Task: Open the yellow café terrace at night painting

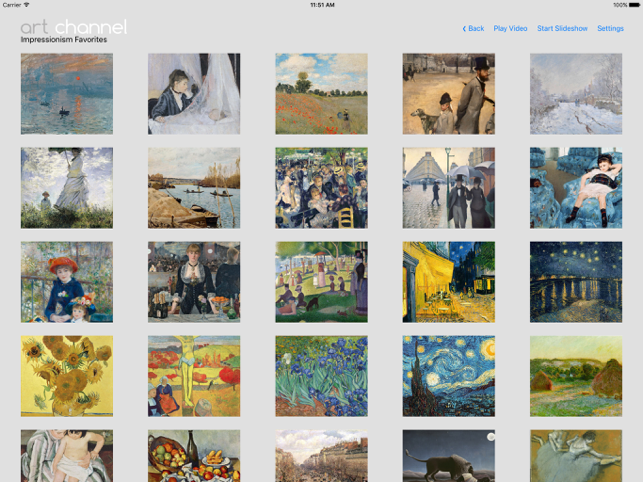Action: (x=449, y=282)
